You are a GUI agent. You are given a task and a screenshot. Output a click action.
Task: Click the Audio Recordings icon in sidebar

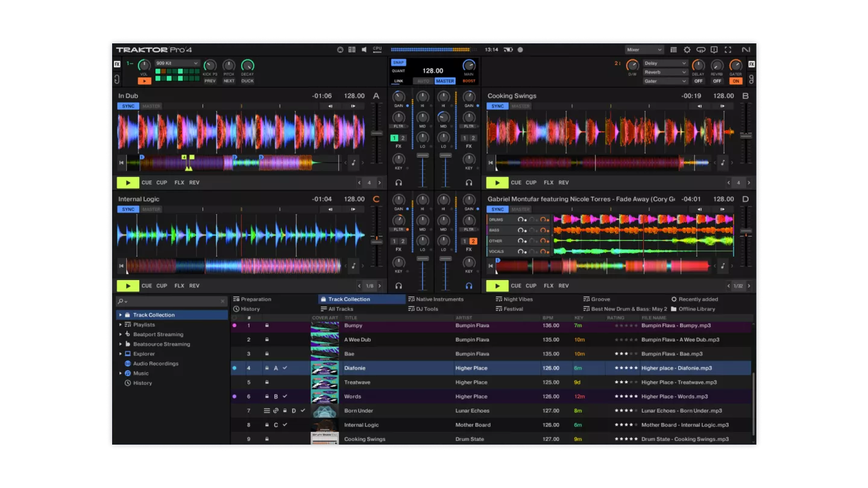pyautogui.click(x=128, y=364)
